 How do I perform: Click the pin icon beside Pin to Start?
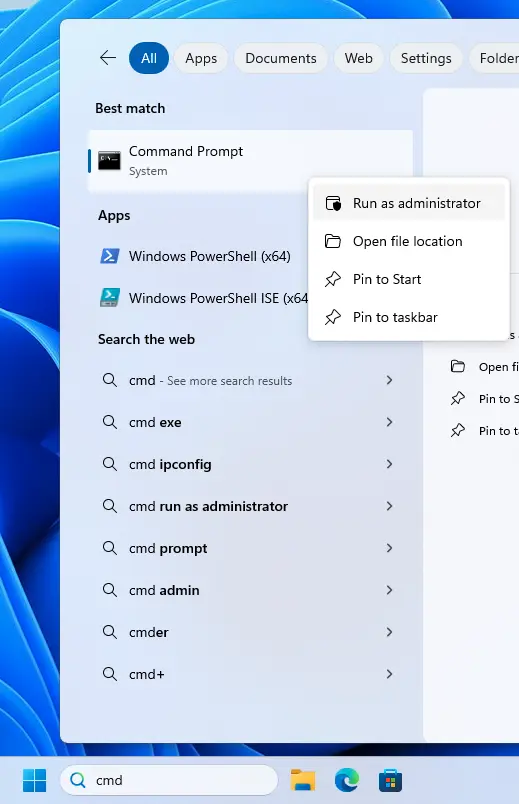333,279
